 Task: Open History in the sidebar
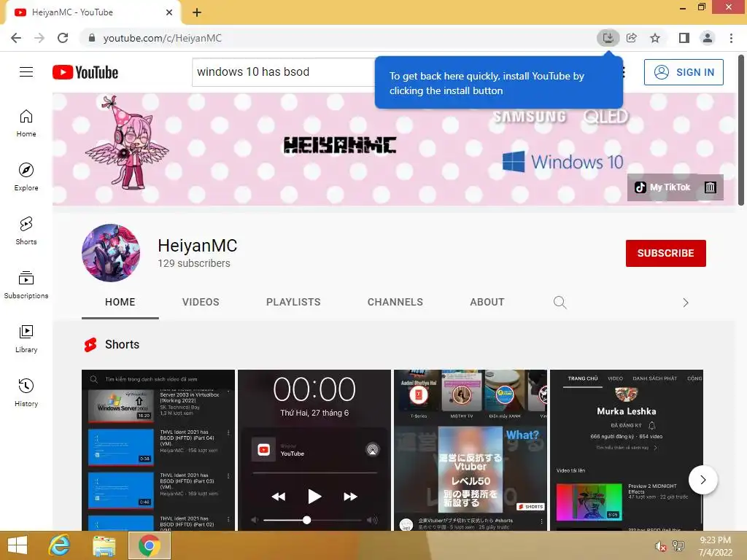pos(26,392)
